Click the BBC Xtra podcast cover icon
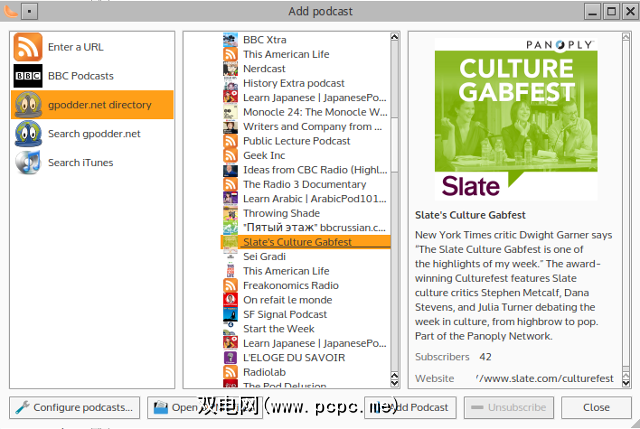This screenshot has width=640, height=429. point(230,40)
